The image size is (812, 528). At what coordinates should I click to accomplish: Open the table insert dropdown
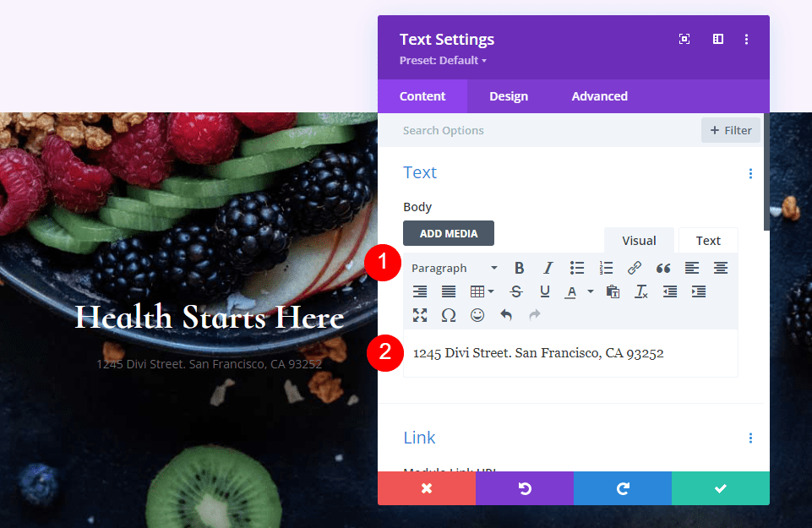click(x=480, y=291)
